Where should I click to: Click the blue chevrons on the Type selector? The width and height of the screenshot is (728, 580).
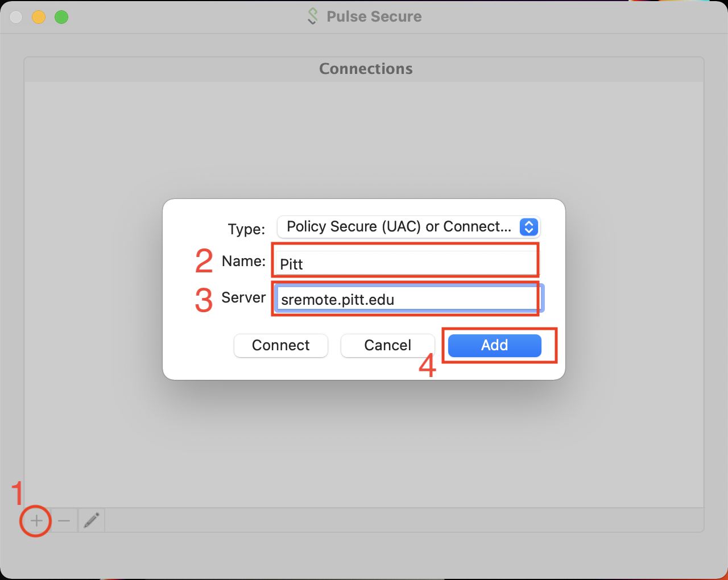[x=528, y=227]
